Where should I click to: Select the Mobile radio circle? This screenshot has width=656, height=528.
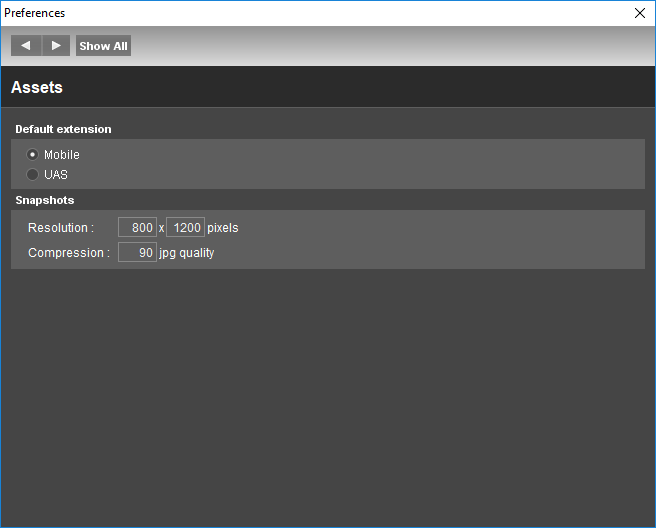point(32,154)
